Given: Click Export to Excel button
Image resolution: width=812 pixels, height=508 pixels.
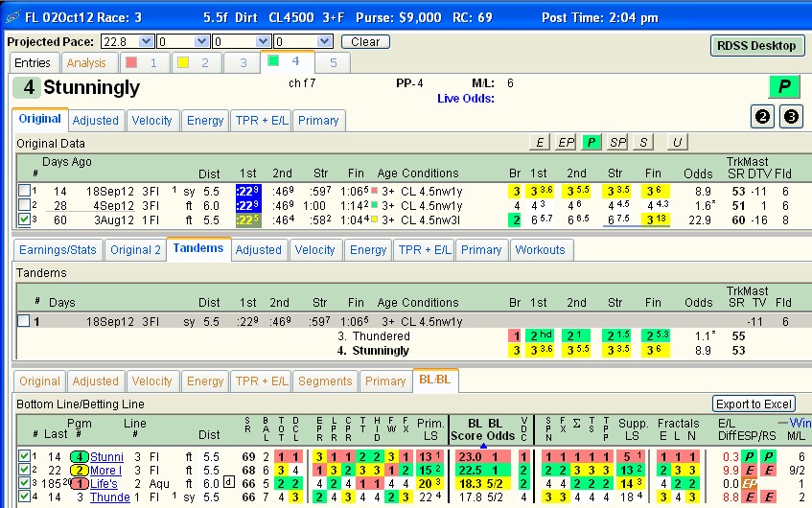Looking at the screenshot, I should click(754, 404).
